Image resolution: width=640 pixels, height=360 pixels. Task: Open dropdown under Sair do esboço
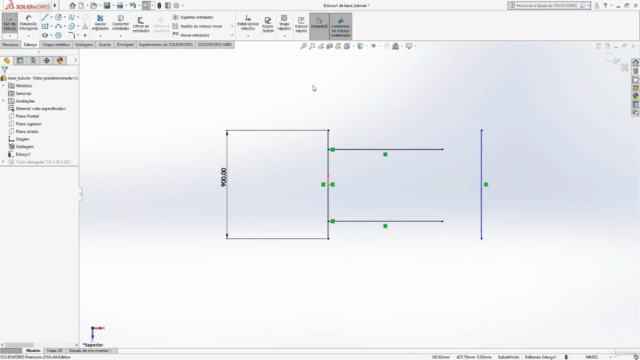[10, 36]
